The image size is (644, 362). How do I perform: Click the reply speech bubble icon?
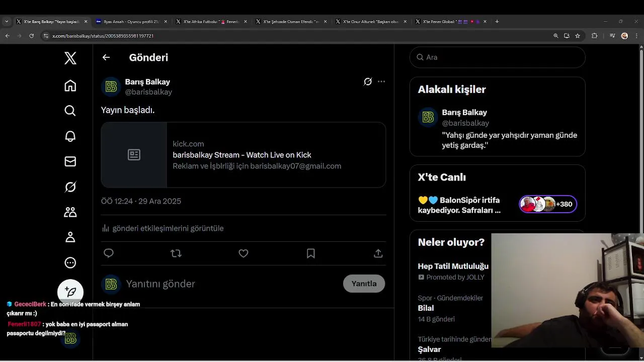pos(109,253)
